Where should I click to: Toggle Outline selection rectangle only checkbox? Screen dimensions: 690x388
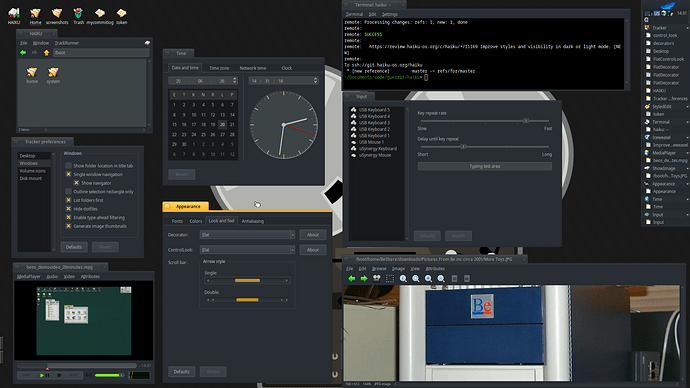tap(68, 191)
